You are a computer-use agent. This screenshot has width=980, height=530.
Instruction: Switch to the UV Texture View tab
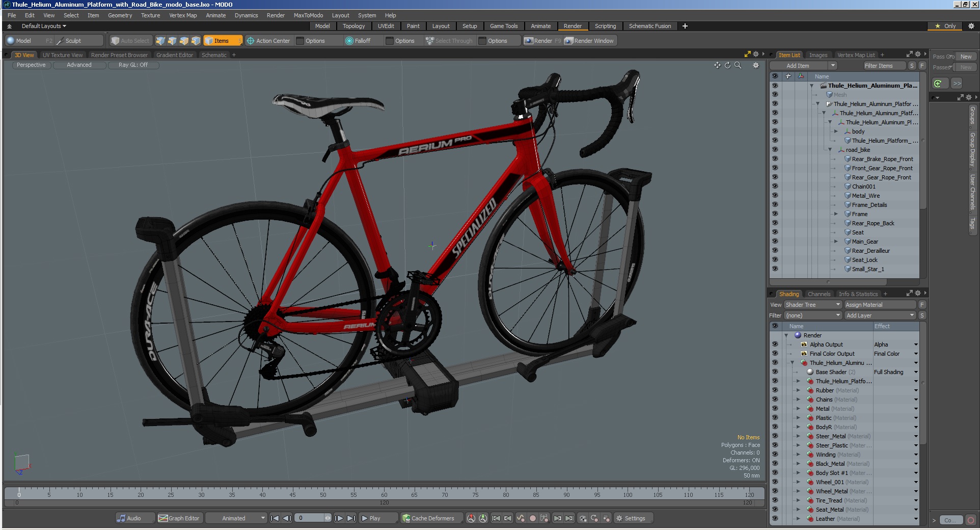(x=62, y=55)
